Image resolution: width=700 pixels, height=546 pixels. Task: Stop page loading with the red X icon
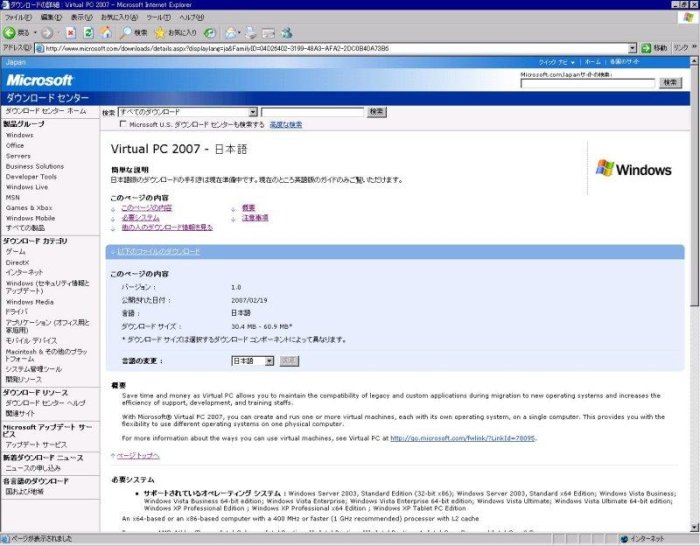point(71,33)
